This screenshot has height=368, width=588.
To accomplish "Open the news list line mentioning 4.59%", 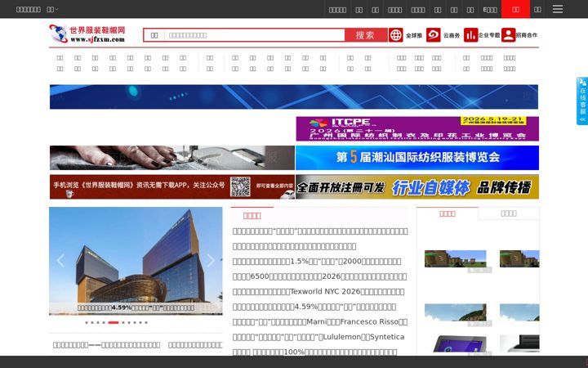I will [314, 307].
